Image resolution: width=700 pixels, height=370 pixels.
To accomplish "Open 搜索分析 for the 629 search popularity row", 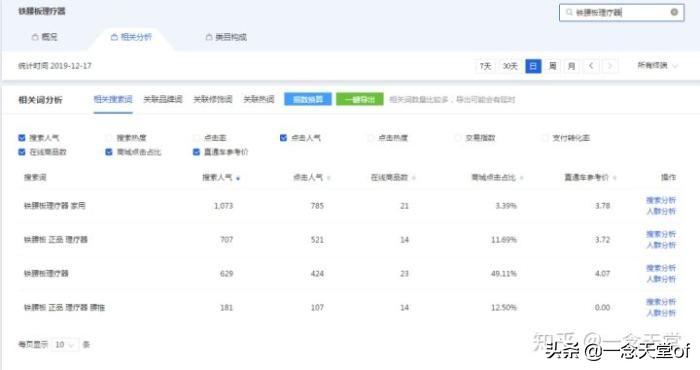I will pyautogui.click(x=661, y=268).
